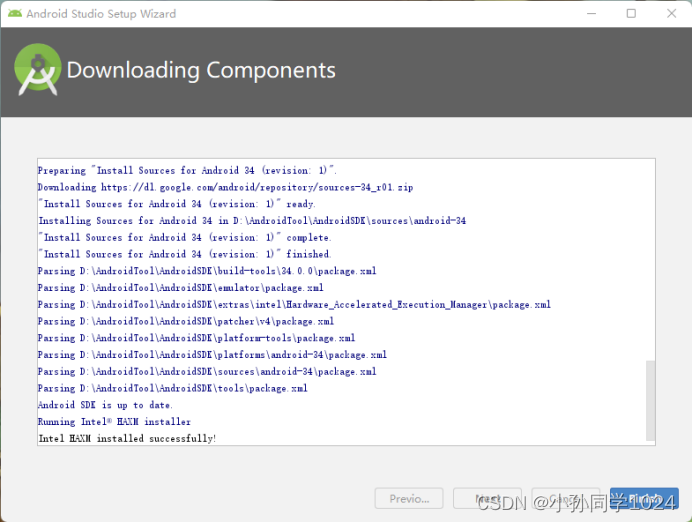Click the 'Installing Sources for Android 34' line
Viewport: 692px width, 522px height.
(x=252, y=220)
